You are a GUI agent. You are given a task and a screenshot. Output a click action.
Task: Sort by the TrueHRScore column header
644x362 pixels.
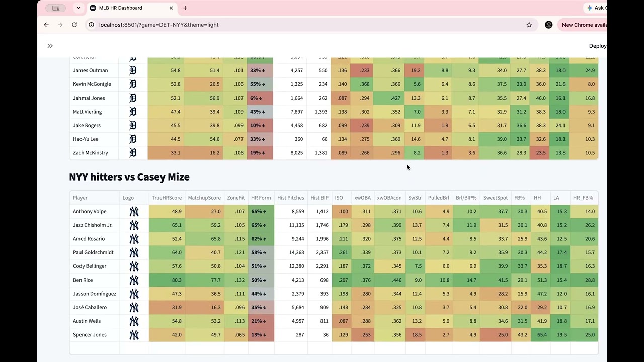(167, 198)
